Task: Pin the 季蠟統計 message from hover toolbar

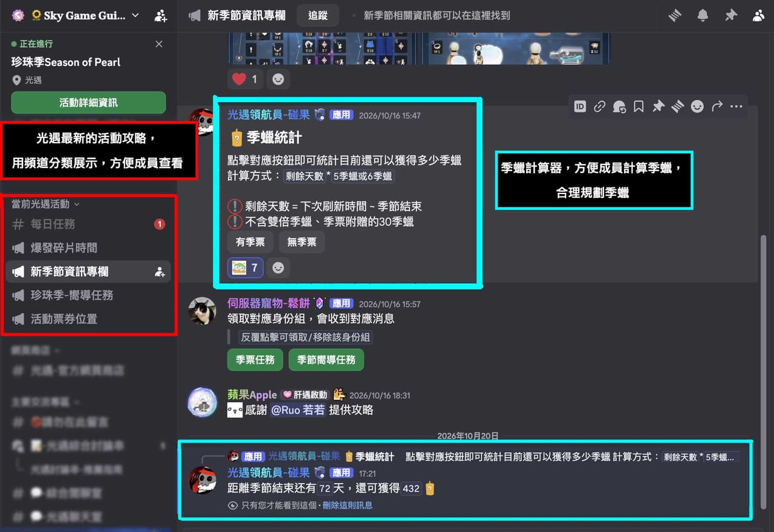Action: [x=658, y=106]
